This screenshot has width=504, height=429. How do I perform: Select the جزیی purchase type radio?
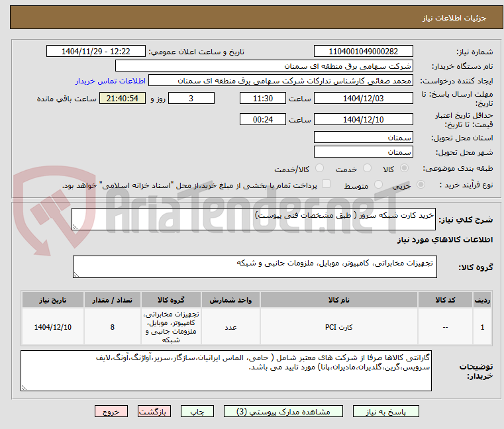pyautogui.click(x=421, y=185)
